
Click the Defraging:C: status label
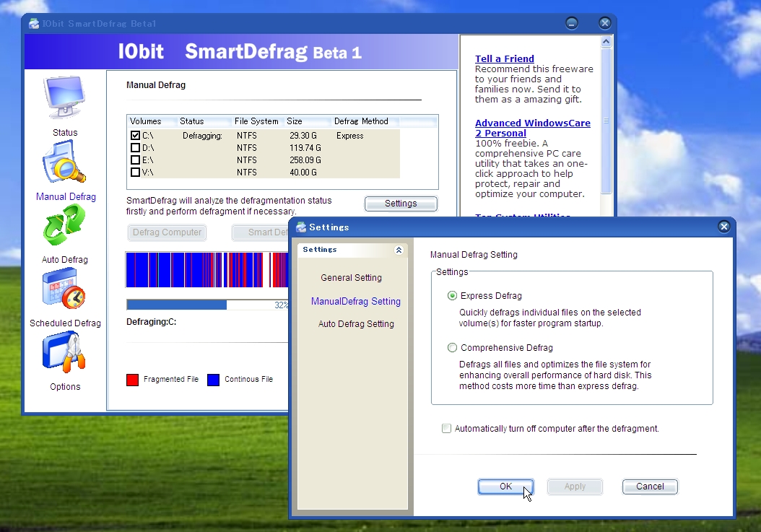click(151, 322)
